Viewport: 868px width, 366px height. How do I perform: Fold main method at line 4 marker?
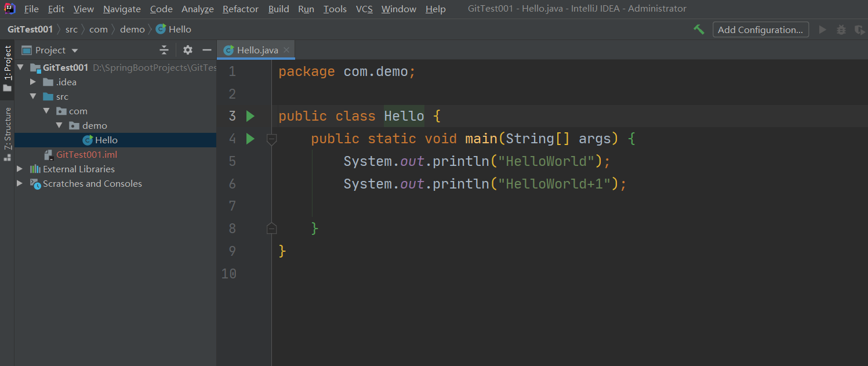tap(271, 139)
